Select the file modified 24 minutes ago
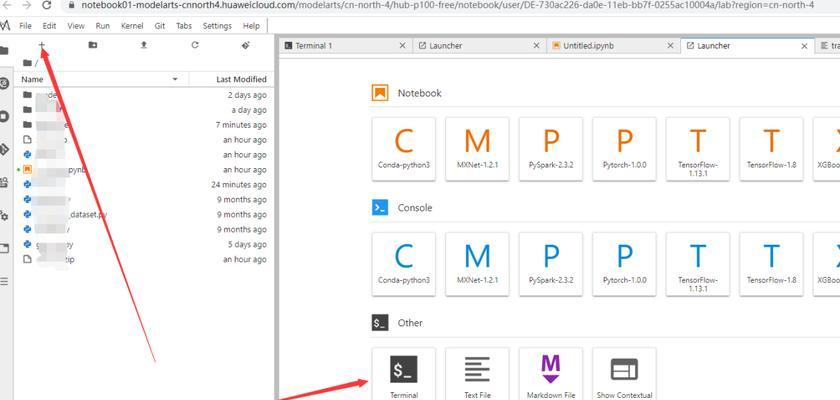840x400 pixels. point(144,185)
